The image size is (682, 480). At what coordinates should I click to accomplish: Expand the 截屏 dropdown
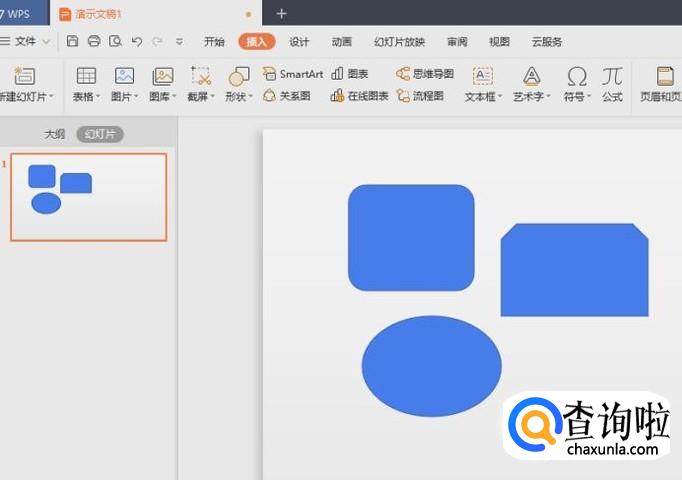213,96
